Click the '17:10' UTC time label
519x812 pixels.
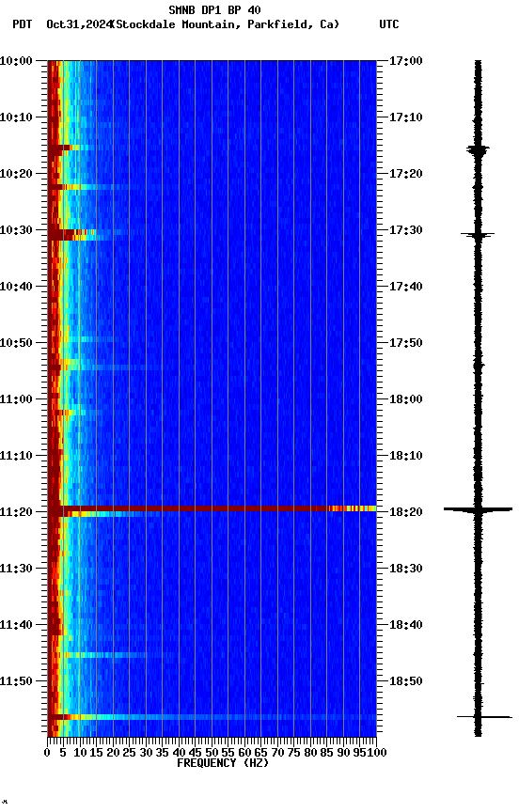point(406,117)
